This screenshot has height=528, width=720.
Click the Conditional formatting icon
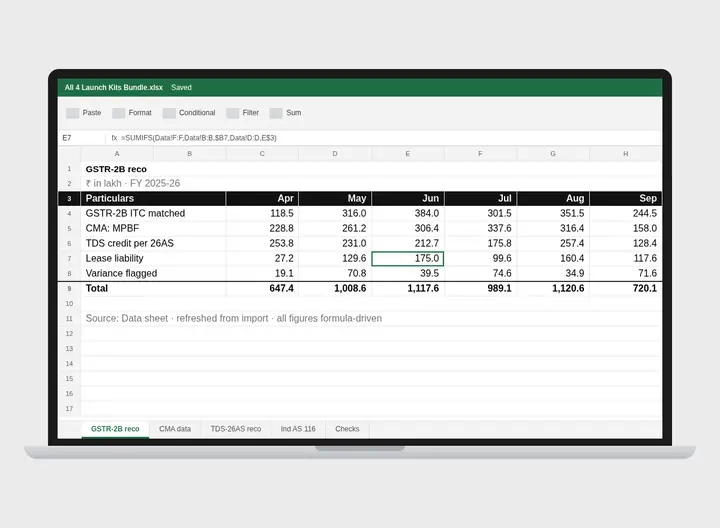[169, 113]
